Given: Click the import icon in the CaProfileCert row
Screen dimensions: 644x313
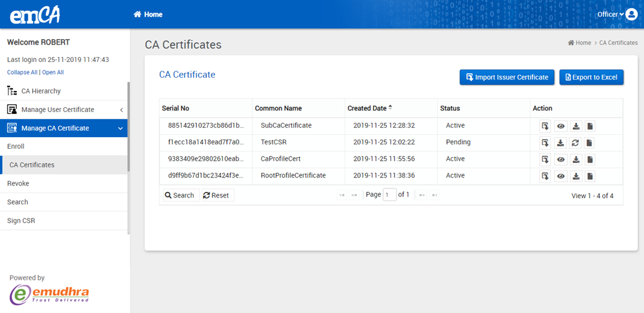Looking at the screenshot, I should (x=545, y=160).
